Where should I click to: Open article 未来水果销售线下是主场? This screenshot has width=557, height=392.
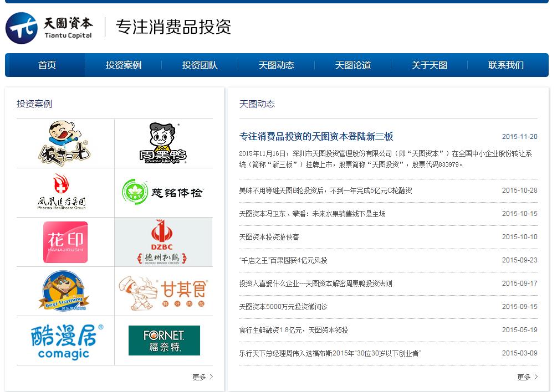tap(312, 214)
